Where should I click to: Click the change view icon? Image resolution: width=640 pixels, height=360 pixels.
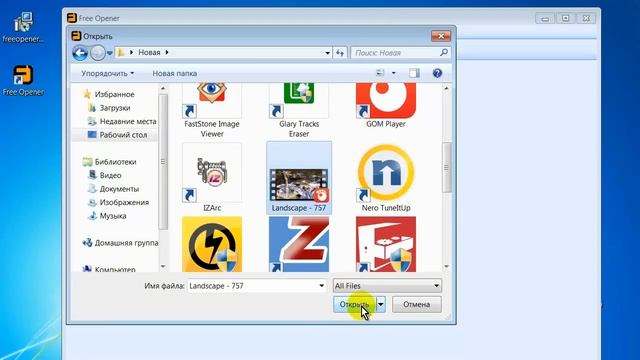(x=380, y=73)
